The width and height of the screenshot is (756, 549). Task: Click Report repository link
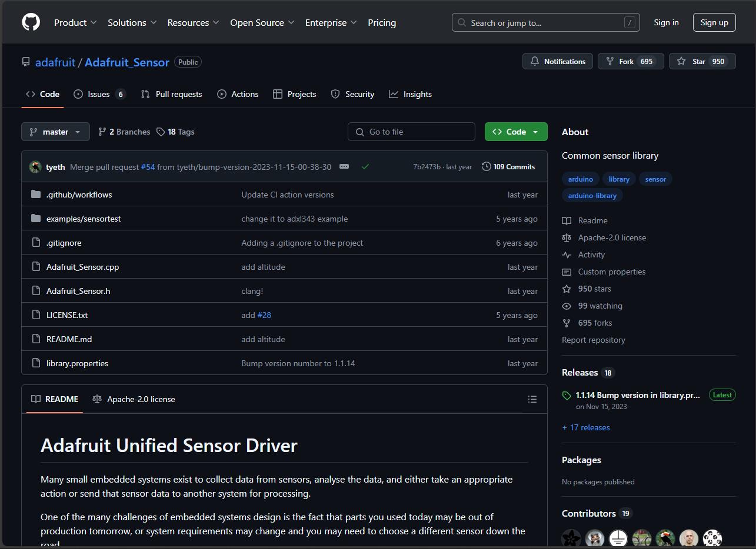[x=594, y=340]
